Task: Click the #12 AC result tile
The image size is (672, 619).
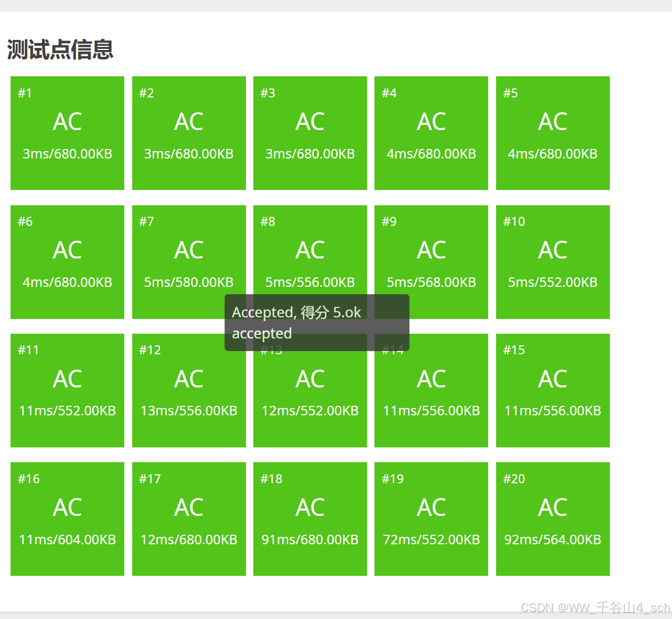Action: tap(189, 390)
